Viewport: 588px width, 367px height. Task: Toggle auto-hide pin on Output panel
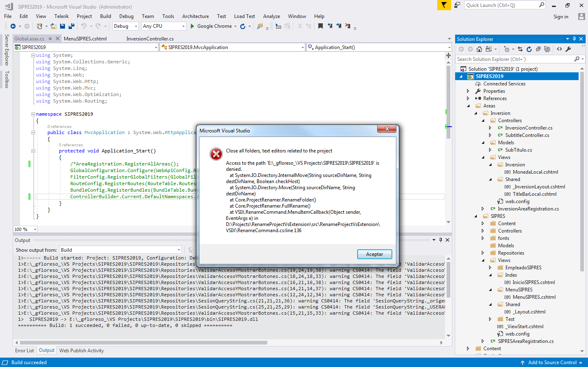pos(440,240)
